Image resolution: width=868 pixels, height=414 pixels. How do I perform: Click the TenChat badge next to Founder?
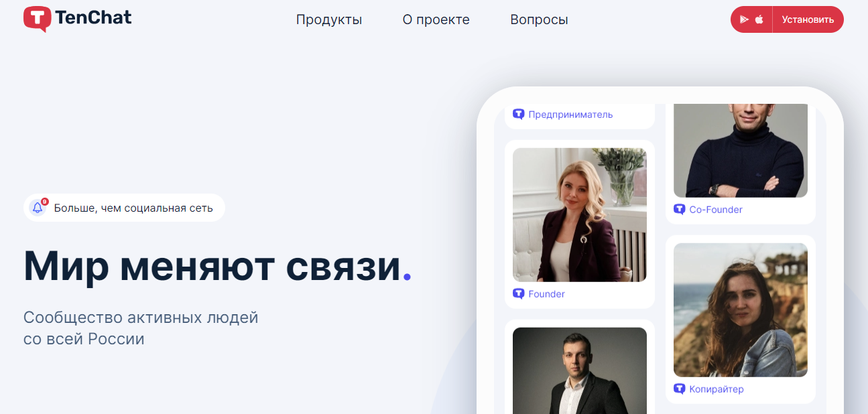518,294
